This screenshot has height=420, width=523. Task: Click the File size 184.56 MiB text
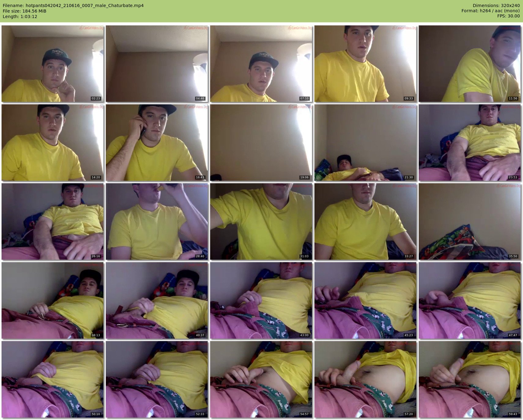pos(24,11)
